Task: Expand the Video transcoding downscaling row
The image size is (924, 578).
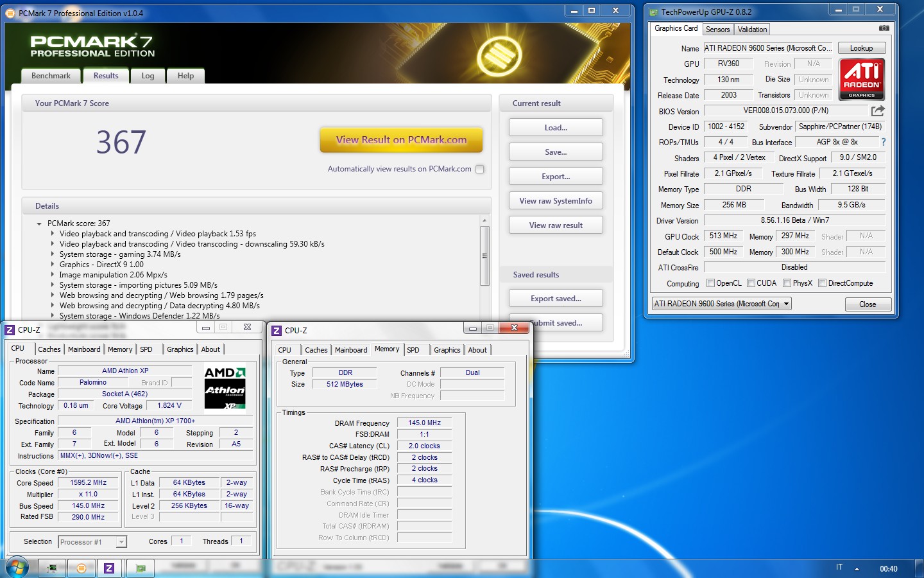Action: coord(53,244)
